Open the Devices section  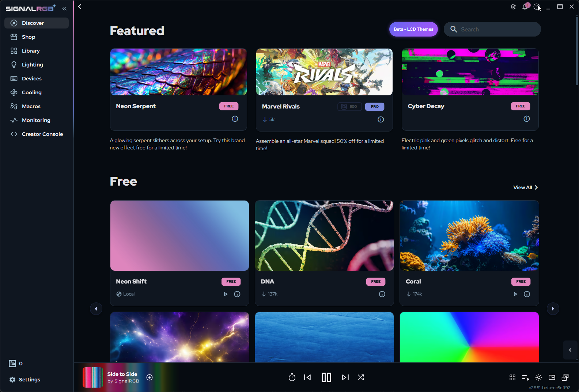click(x=37, y=79)
